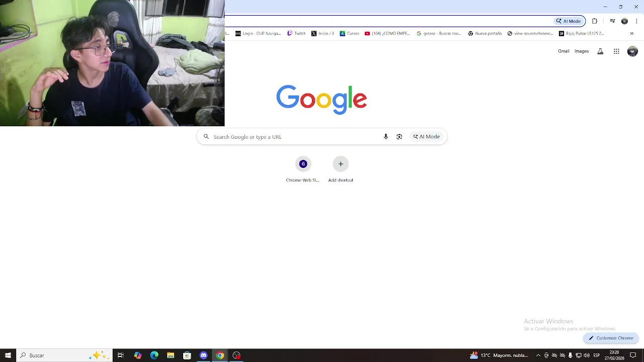Click the Chrome profile avatar in the toolbar

pos(624,21)
